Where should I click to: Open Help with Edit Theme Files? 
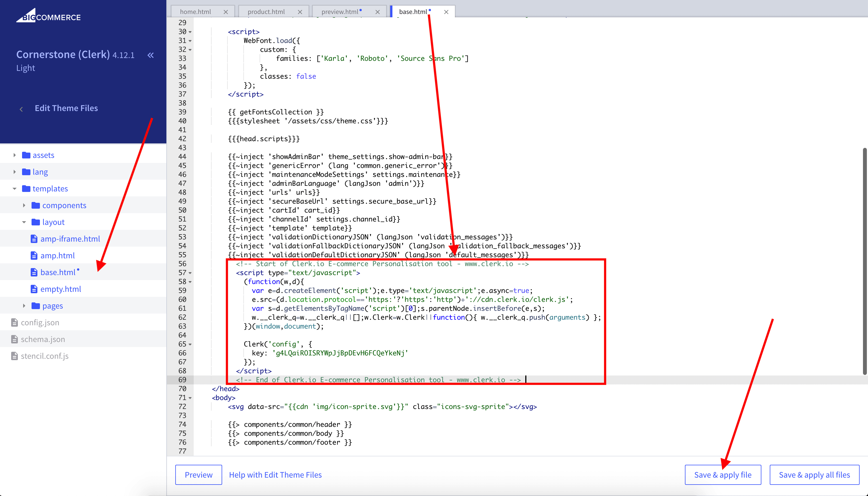(x=275, y=475)
